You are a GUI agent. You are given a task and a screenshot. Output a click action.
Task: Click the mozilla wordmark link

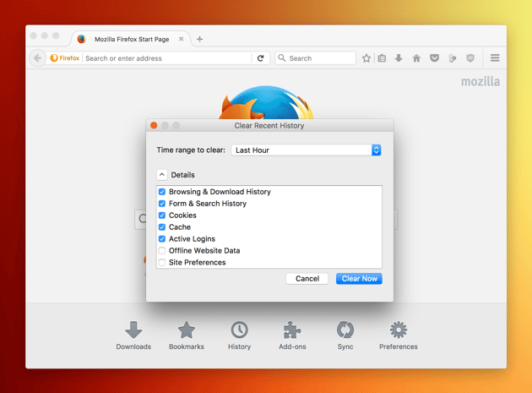[480, 81]
